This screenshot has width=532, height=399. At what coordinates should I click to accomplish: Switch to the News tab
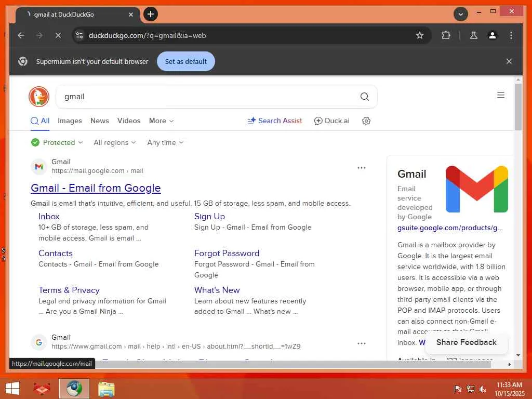click(100, 121)
